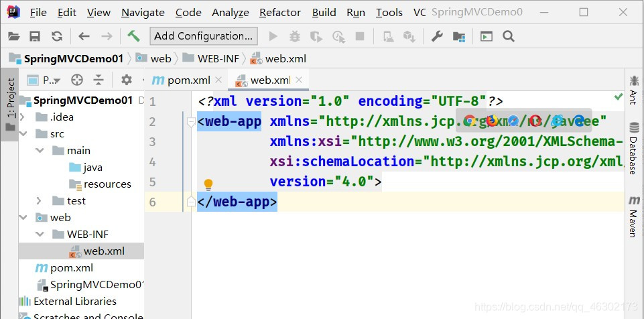Open Settings with the wrench icon
The width and height of the screenshot is (644, 319).
pyautogui.click(x=437, y=37)
